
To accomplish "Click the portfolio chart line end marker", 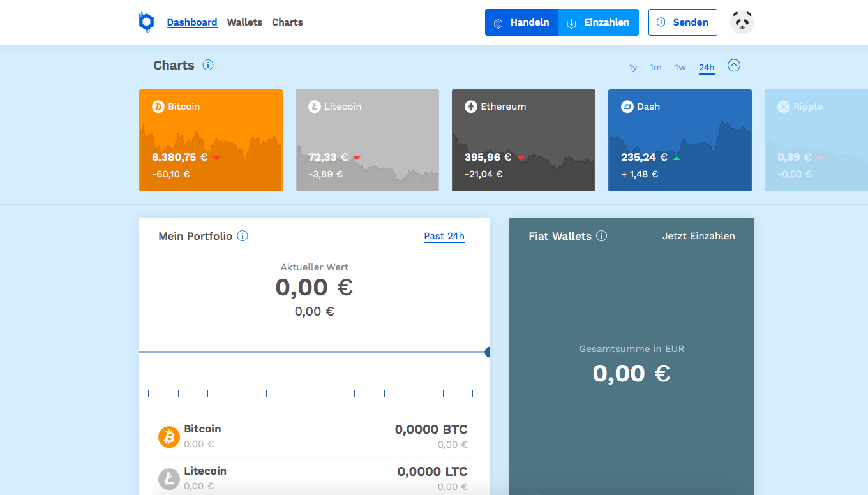I will [488, 352].
